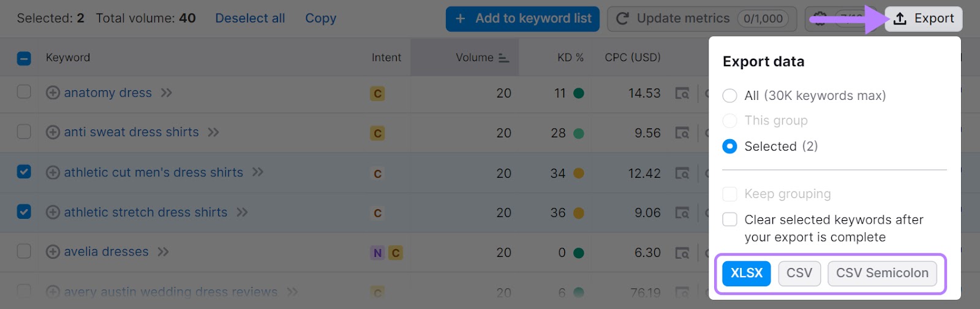Click the Intent column header
980x309 pixels.
click(386, 58)
